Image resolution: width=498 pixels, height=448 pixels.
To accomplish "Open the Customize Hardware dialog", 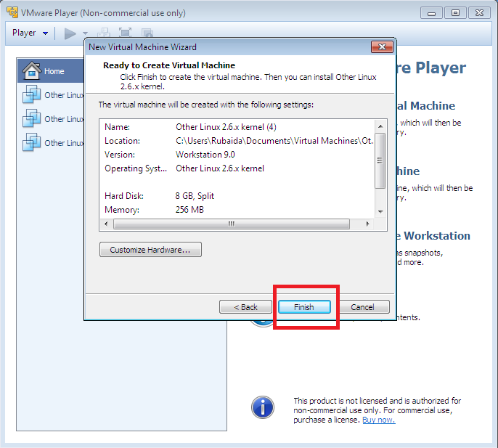I will 150,250.
